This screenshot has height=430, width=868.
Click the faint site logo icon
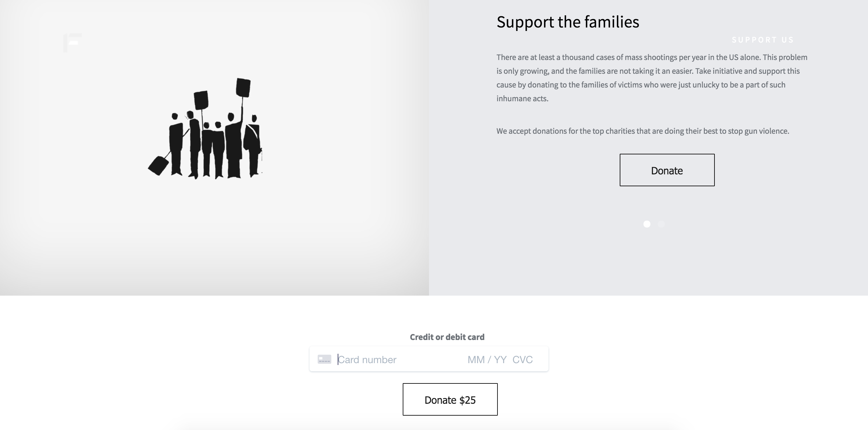point(73,42)
